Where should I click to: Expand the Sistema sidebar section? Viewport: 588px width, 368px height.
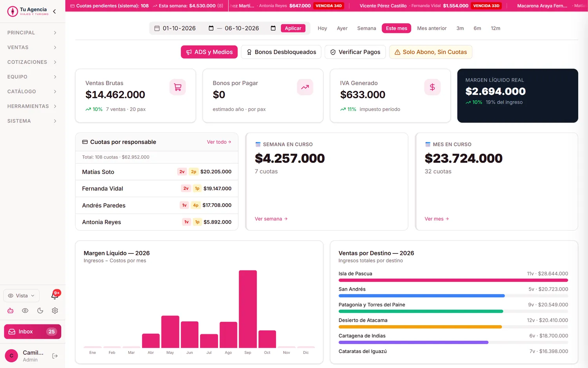coord(32,121)
